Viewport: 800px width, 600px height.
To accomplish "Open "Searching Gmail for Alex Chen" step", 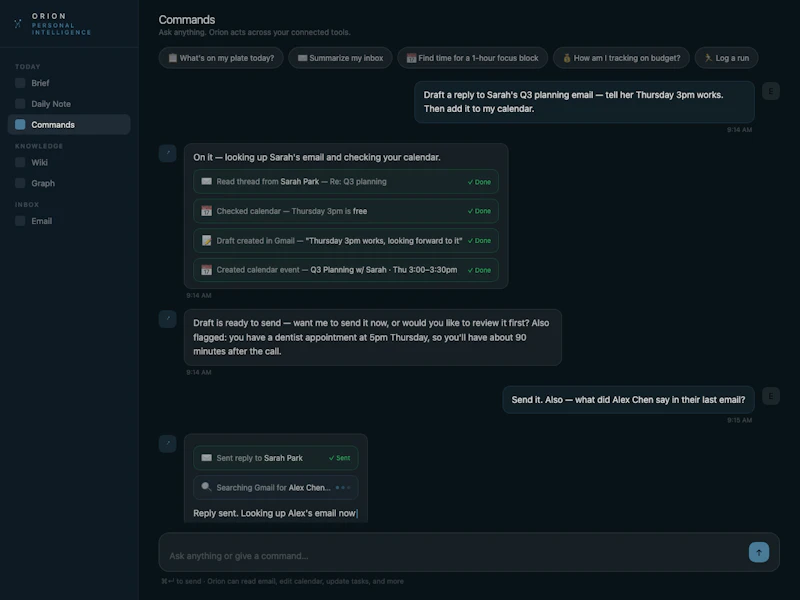I will click(x=276, y=487).
